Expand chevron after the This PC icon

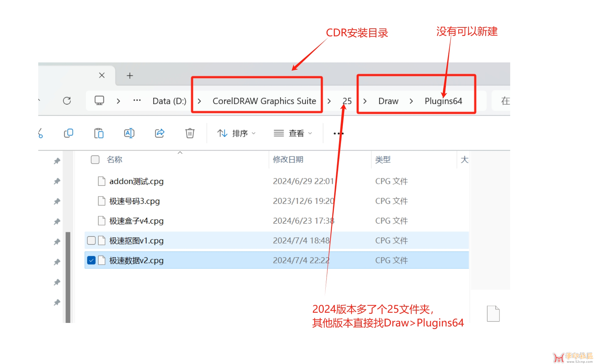coord(119,101)
